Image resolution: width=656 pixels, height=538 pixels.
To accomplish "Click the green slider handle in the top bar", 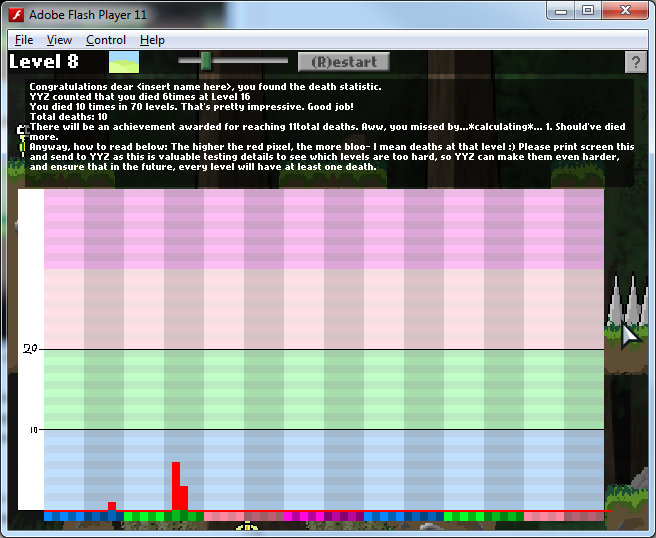I will tap(206, 61).
